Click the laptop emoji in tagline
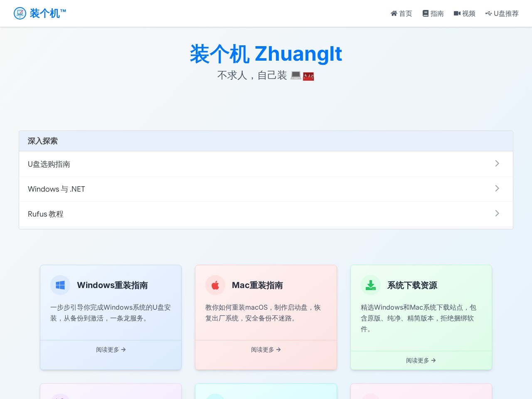 (x=296, y=75)
